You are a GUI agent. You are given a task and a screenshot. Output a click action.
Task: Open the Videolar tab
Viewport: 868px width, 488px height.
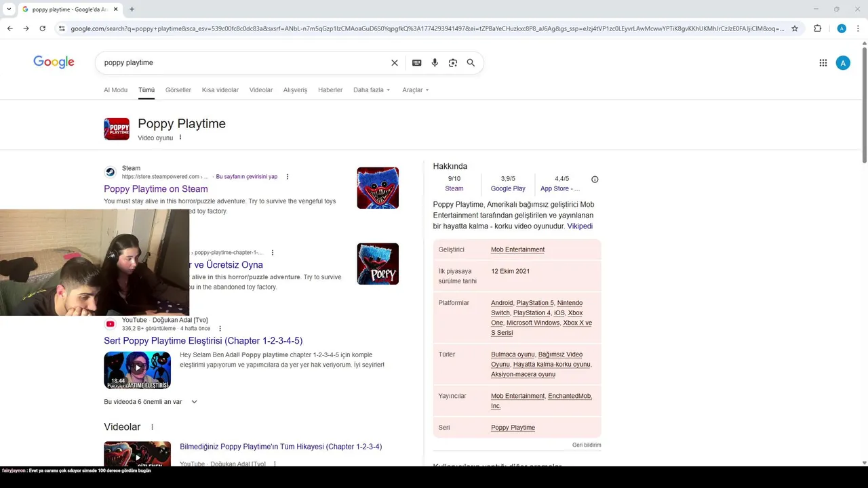click(261, 90)
